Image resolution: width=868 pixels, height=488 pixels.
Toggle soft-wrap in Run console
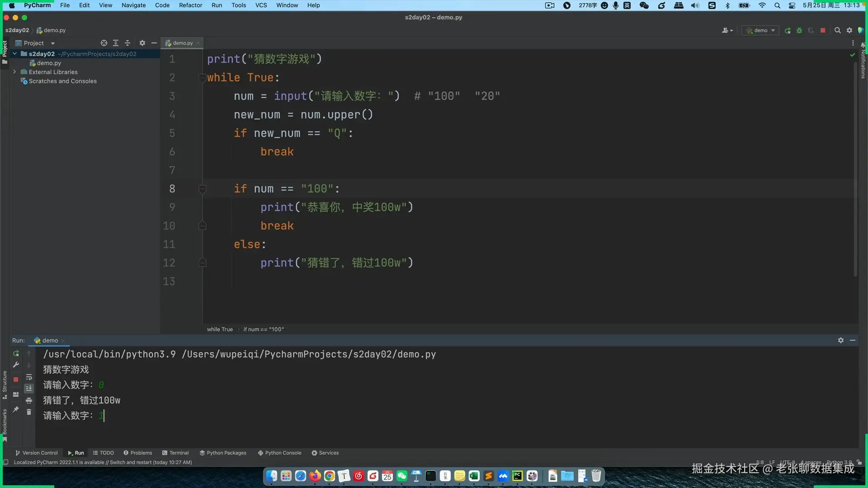[x=29, y=377]
